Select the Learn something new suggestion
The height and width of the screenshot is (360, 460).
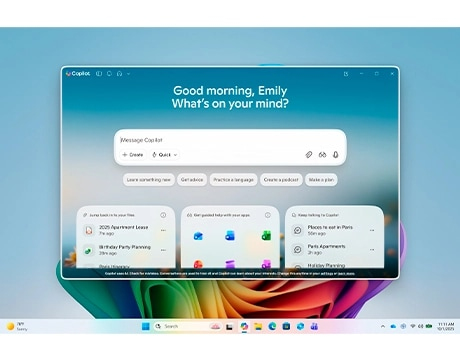[x=149, y=180]
